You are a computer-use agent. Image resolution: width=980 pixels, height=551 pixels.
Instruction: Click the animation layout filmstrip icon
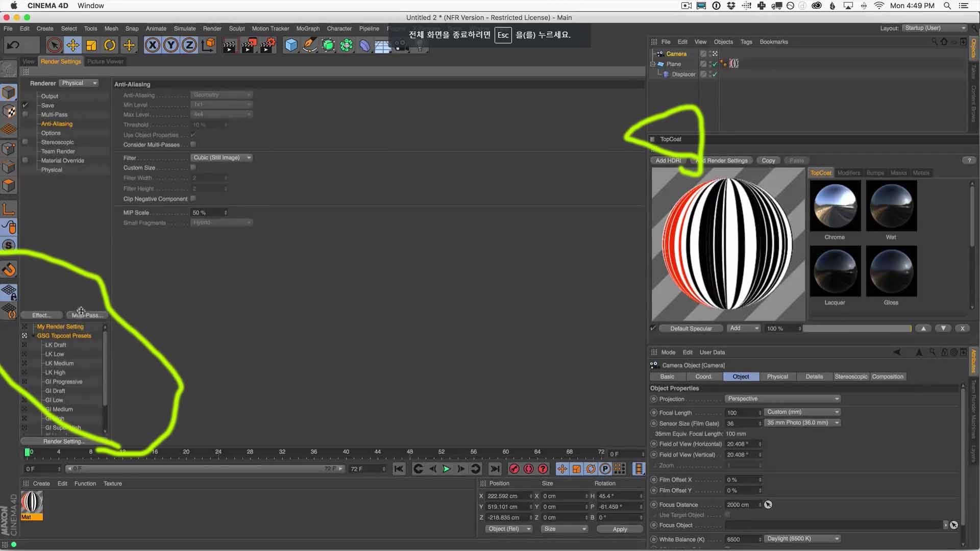639,469
